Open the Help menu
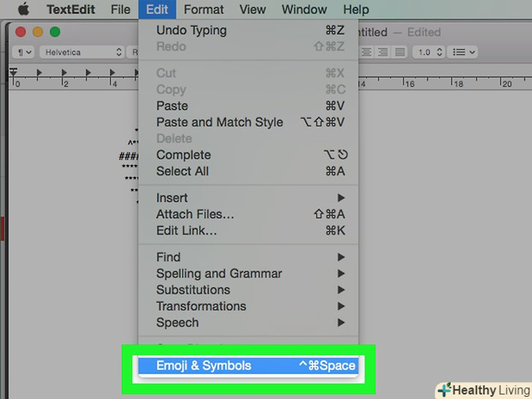Image resolution: width=532 pixels, height=399 pixels. [x=356, y=9]
